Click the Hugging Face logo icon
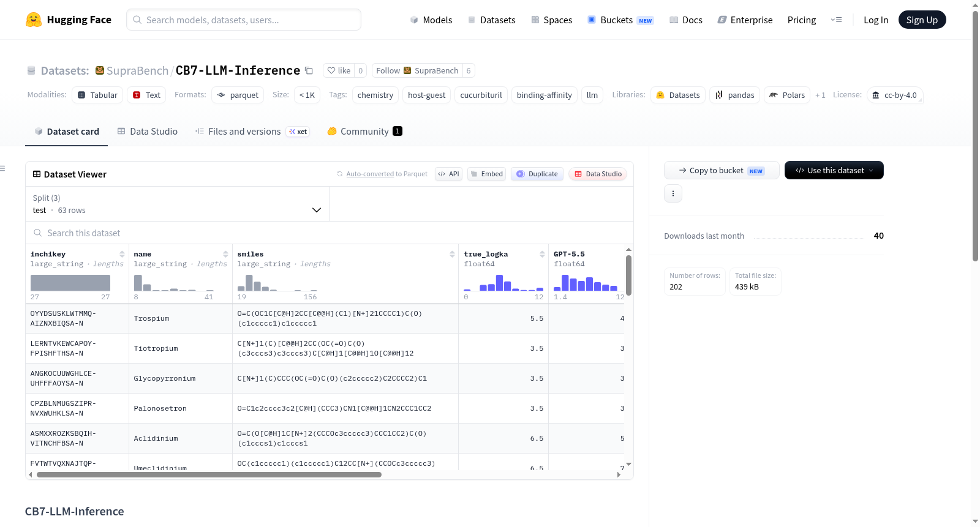The width and height of the screenshot is (980, 527). (34, 20)
